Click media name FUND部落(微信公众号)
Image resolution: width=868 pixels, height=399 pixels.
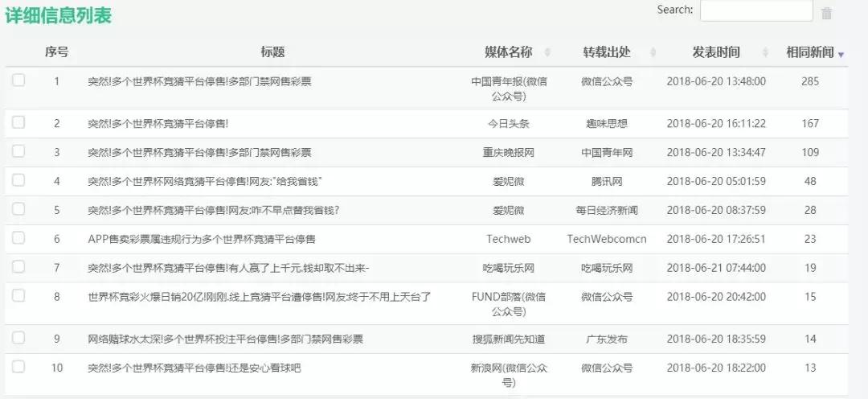pos(508,304)
